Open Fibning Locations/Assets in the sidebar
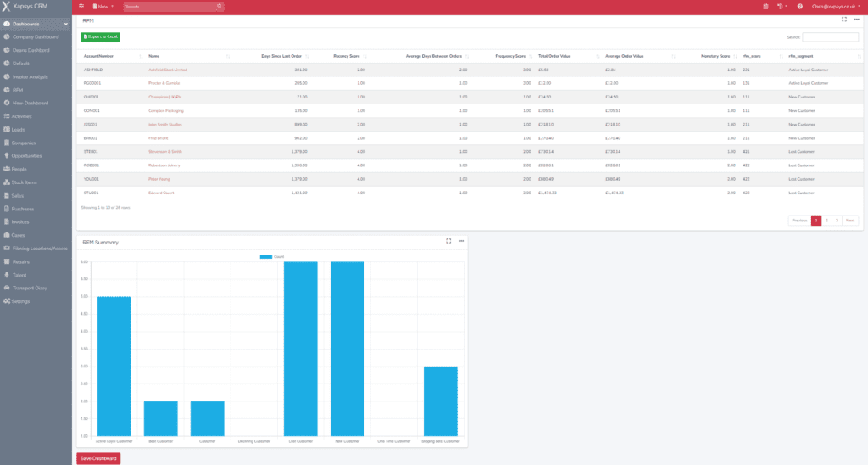868x465 pixels. coord(39,249)
